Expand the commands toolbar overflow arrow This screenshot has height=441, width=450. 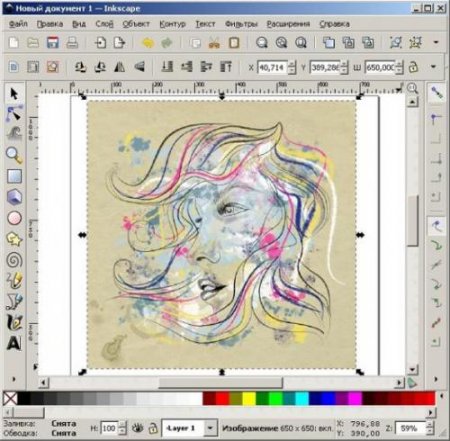coord(436,42)
